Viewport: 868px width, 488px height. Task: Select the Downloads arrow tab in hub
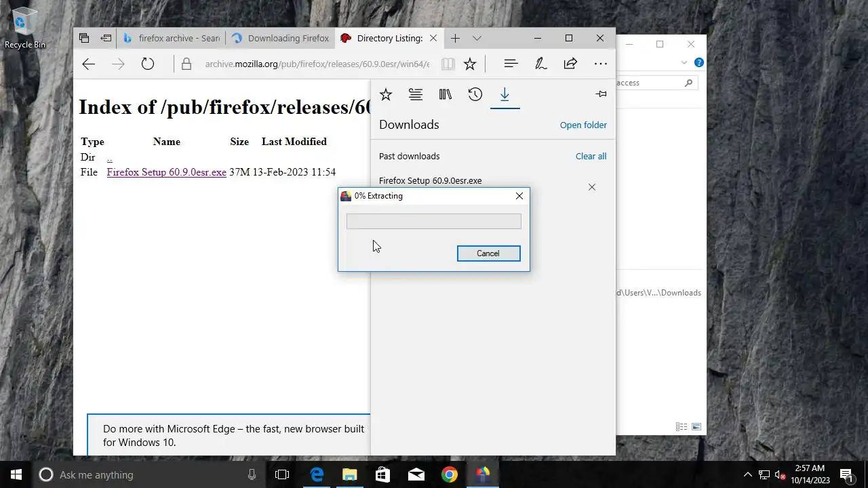pyautogui.click(x=505, y=94)
